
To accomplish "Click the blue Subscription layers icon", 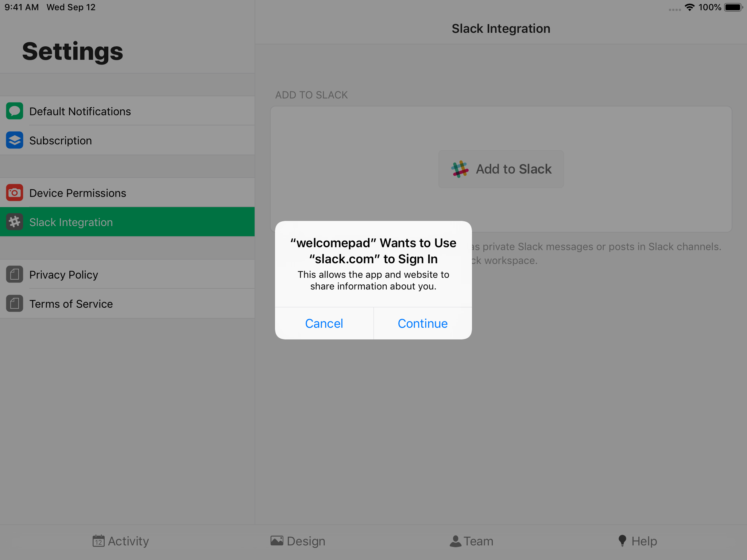I will (x=15, y=140).
